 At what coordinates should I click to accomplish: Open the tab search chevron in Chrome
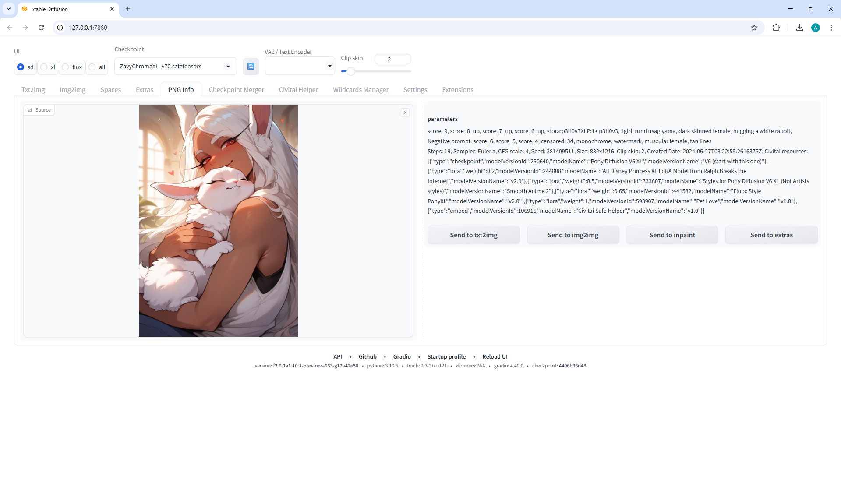coord(8,9)
